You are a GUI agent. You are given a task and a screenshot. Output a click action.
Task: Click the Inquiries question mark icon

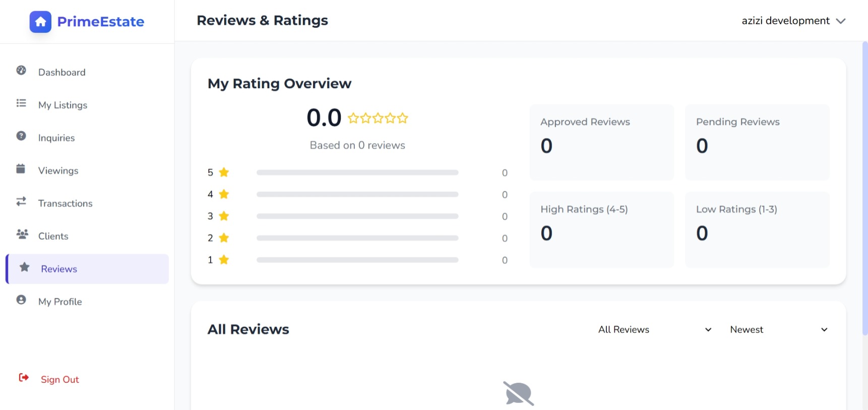click(21, 136)
